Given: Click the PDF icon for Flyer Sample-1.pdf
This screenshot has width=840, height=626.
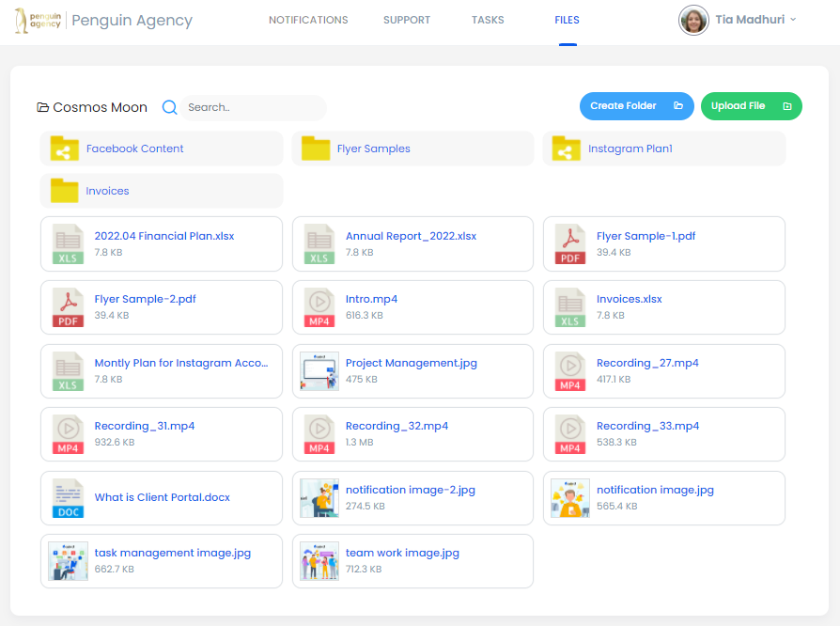Looking at the screenshot, I should (x=570, y=244).
